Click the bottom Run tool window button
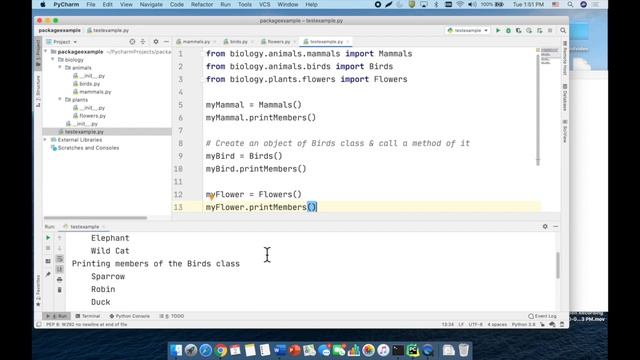Screen dimensions: 640x360 [x=56, y=316]
